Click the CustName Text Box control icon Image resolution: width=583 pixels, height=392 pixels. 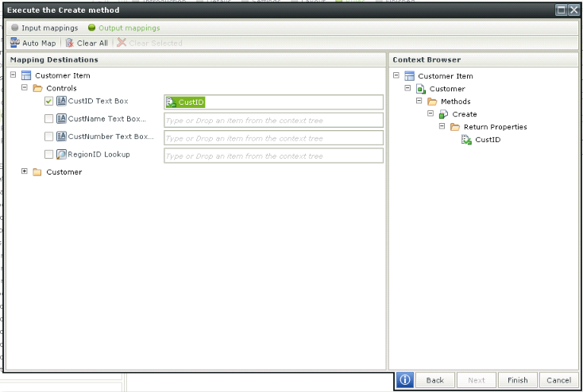click(x=61, y=118)
